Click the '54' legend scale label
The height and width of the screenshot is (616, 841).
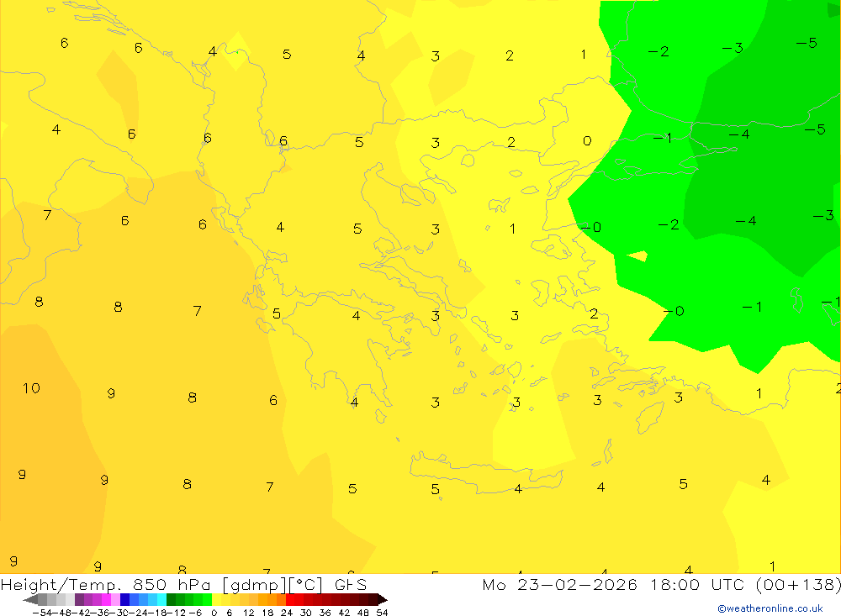pos(382,613)
